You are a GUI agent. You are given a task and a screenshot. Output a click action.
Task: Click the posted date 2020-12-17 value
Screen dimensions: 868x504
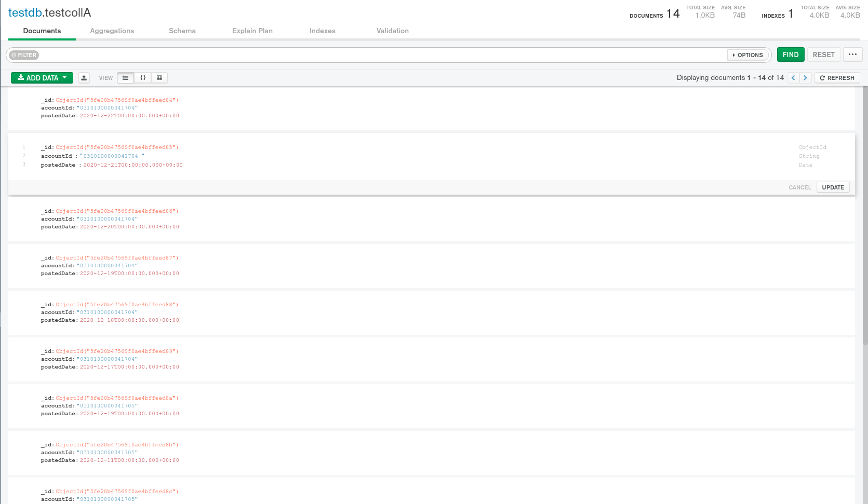pos(129,367)
